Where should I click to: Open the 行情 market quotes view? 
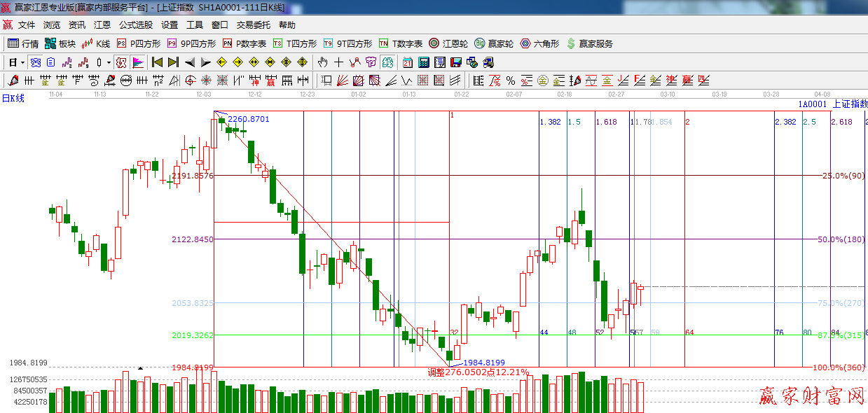point(22,43)
